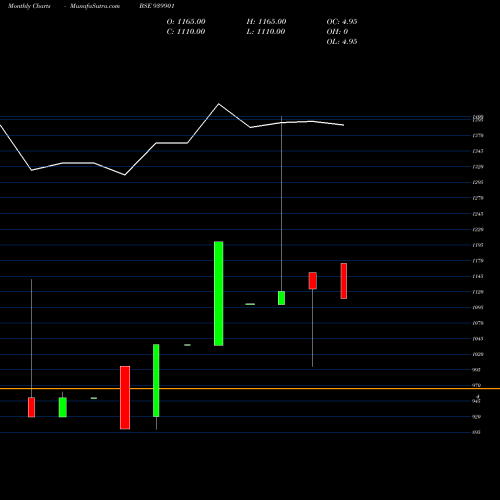
Task: Select the 'OL: 4.95' stat
Action: coord(342,42)
